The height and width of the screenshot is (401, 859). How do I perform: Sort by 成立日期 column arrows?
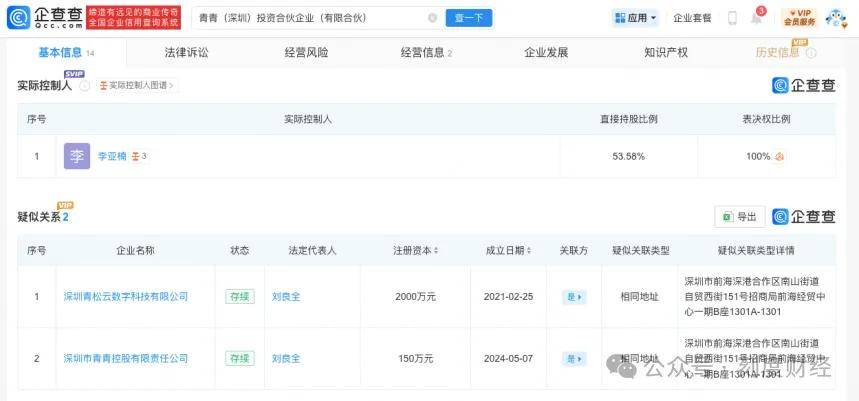[529, 251]
